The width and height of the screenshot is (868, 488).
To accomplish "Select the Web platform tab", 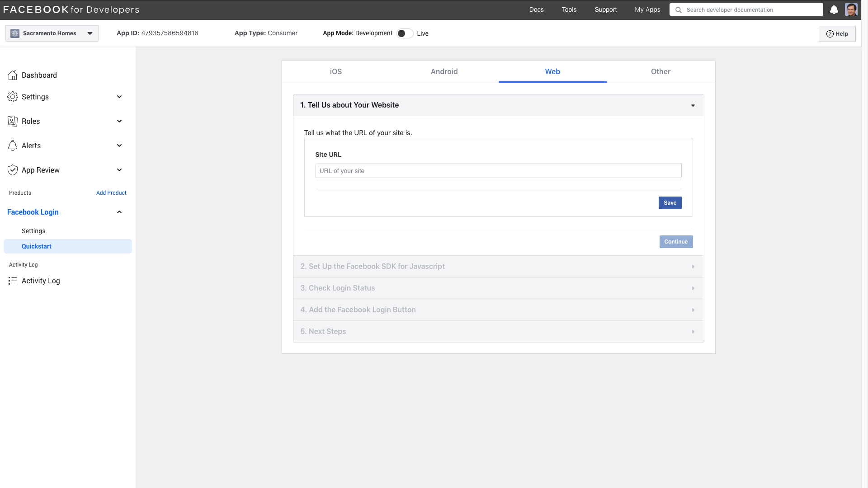I will coord(552,72).
